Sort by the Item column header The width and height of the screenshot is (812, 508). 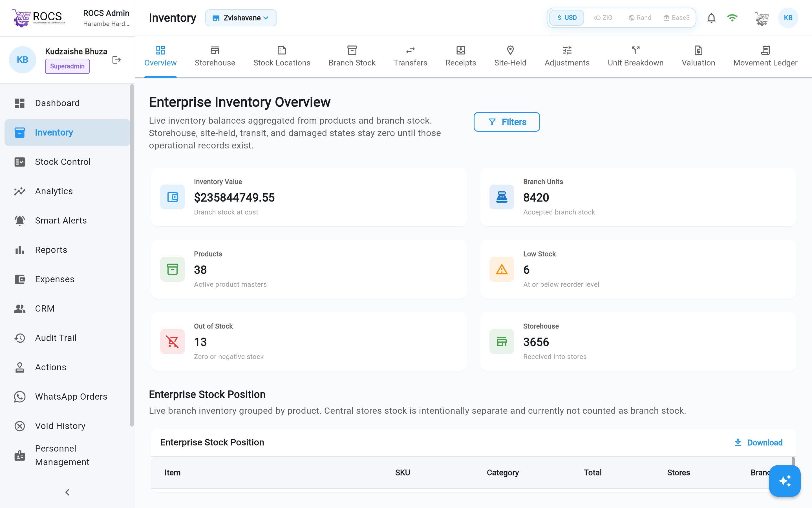coord(172,472)
